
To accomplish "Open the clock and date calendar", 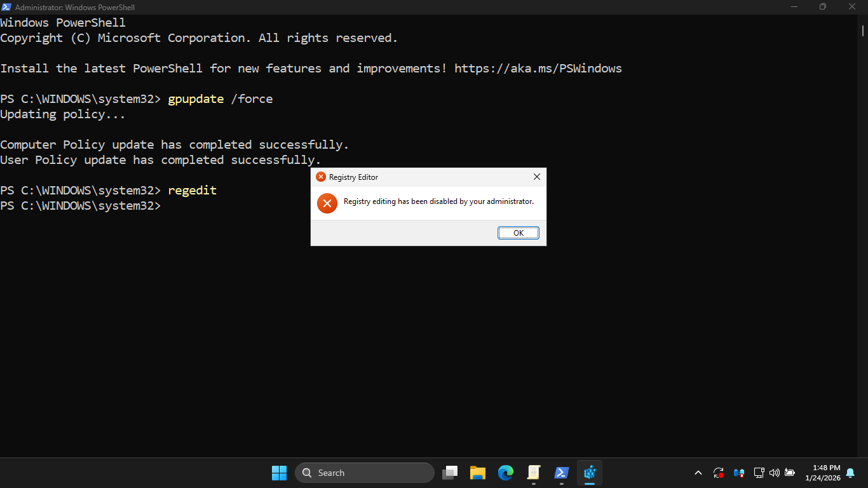I will (x=822, y=473).
